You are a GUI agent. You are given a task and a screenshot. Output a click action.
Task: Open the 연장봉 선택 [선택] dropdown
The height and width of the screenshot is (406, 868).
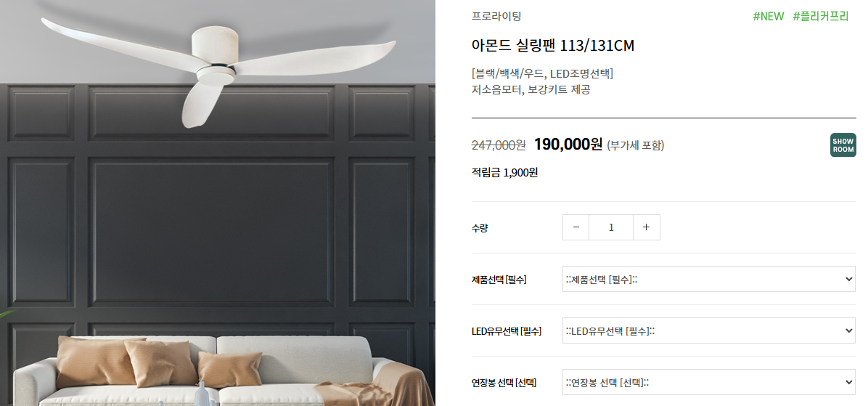[x=709, y=382]
